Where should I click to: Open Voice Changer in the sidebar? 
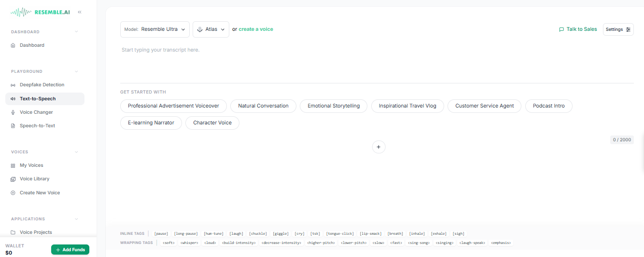coord(36,112)
